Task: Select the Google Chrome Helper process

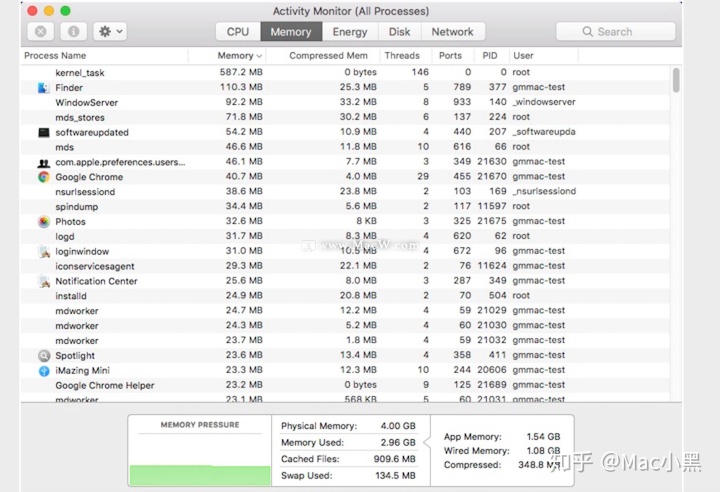Action: pos(345,385)
